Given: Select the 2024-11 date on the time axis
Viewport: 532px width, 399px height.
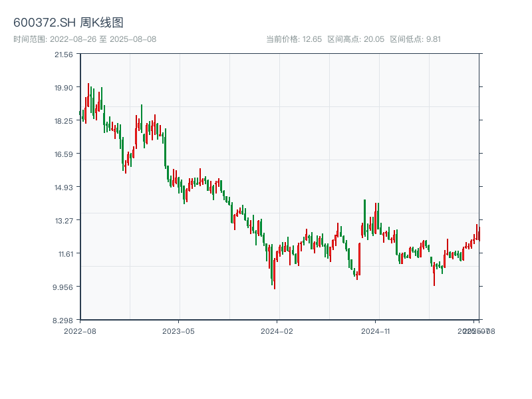Looking at the screenshot, I should click(x=376, y=331).
